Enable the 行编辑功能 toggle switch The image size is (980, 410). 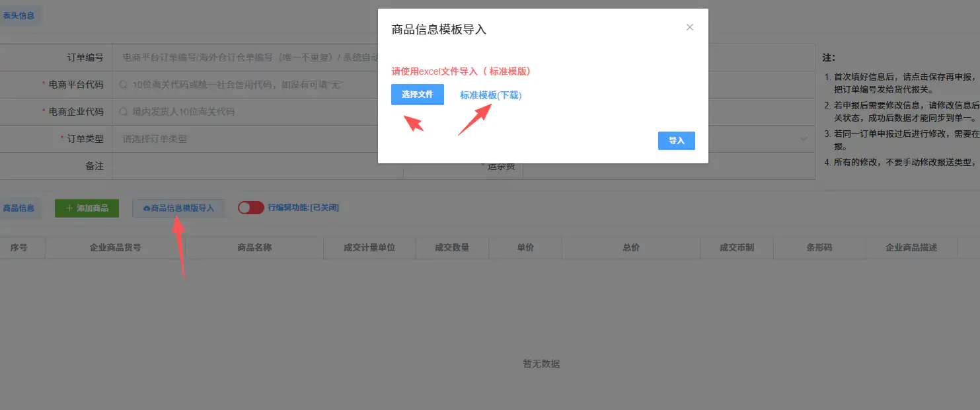pos(250,207)
